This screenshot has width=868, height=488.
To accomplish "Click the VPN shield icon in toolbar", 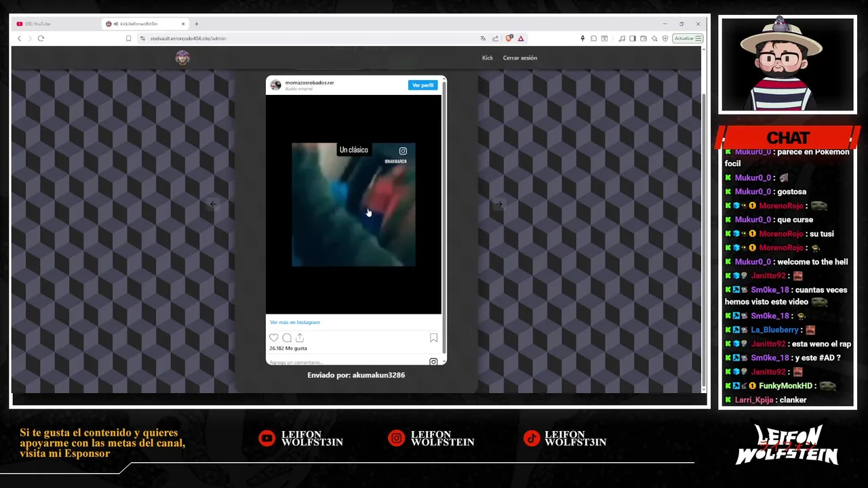I will (x=665, y=39).
